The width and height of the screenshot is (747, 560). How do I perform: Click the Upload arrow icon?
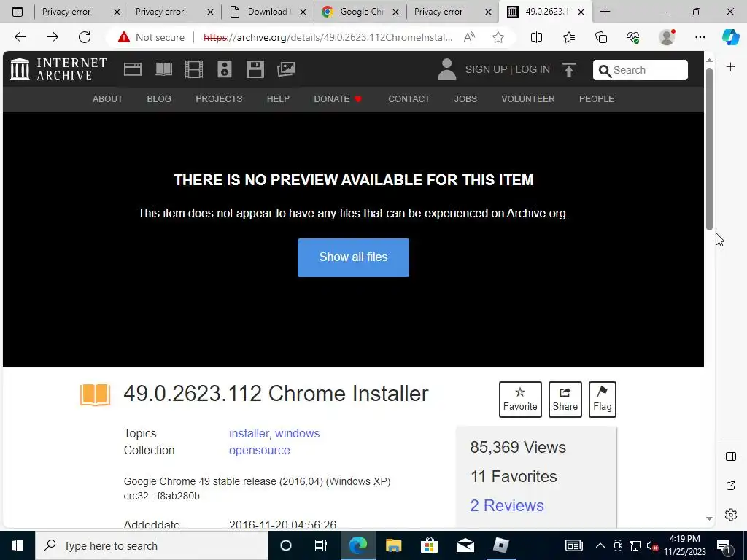pos(569,69)
